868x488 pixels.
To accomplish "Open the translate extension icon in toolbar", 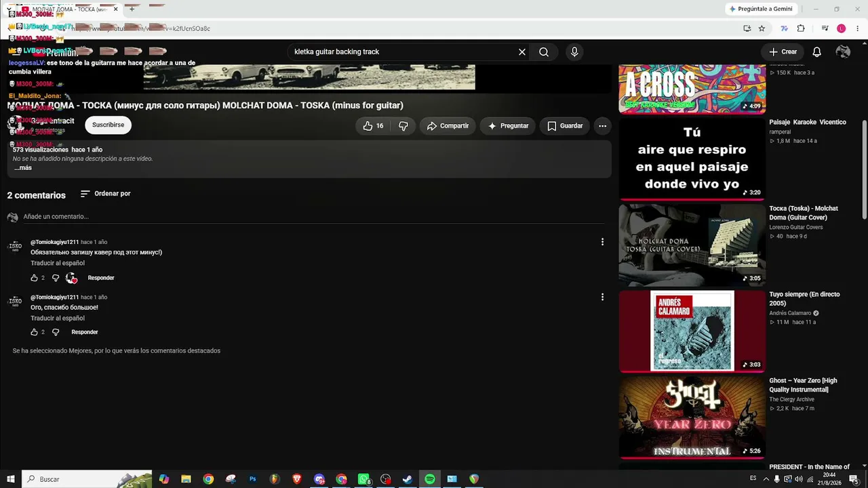I will (x=785, y=28).
